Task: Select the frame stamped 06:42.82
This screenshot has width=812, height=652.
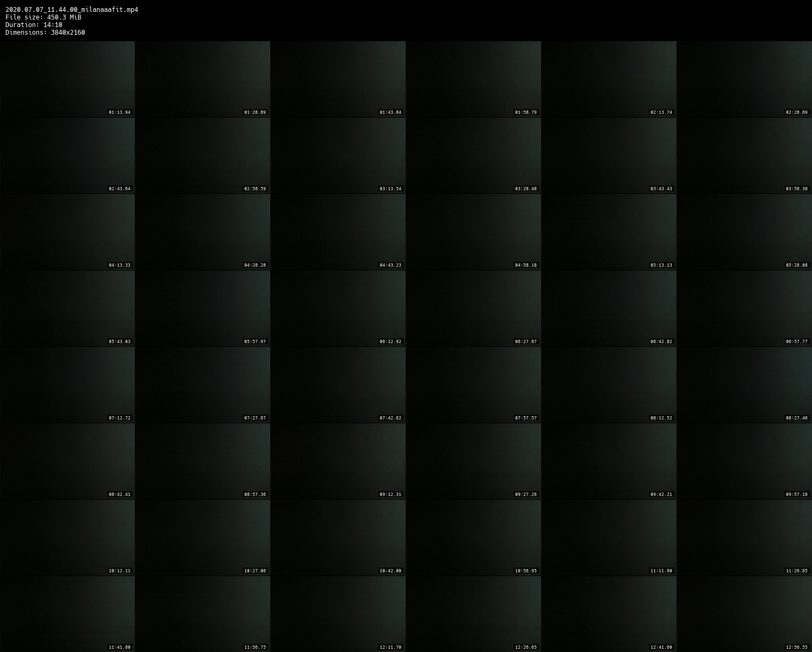Action: [609, 308]
